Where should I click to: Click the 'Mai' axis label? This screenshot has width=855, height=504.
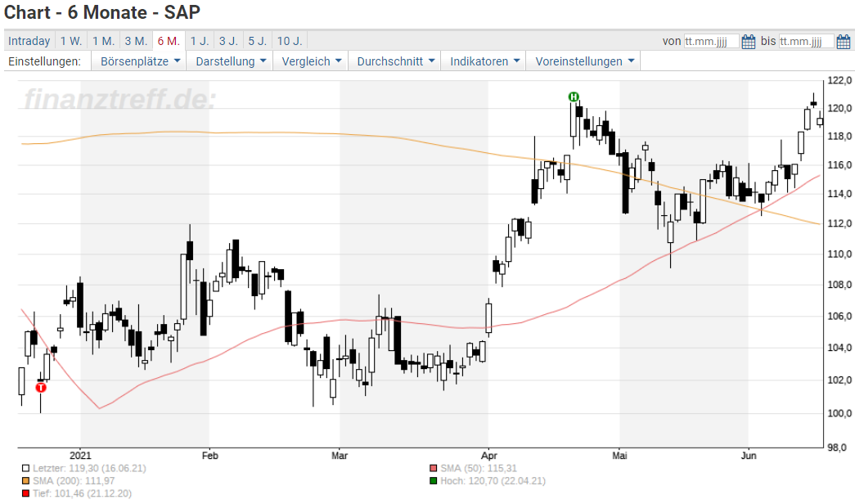619,456
